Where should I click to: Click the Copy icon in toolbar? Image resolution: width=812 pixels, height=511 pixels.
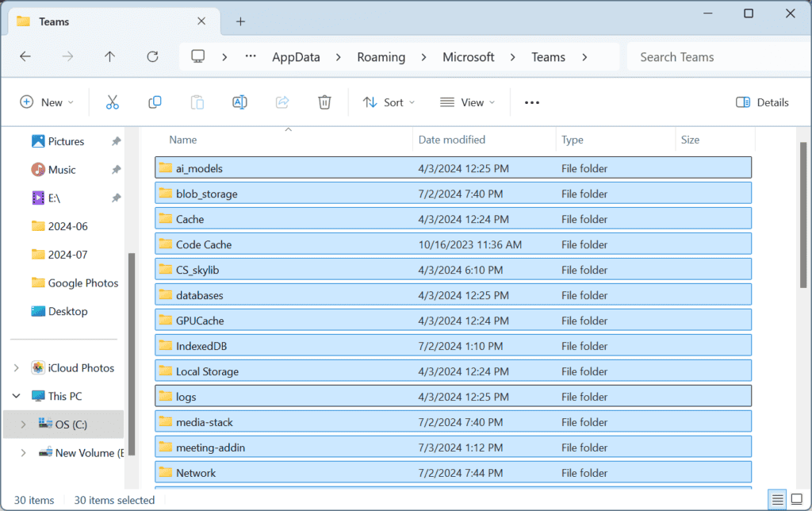[155, 102]
